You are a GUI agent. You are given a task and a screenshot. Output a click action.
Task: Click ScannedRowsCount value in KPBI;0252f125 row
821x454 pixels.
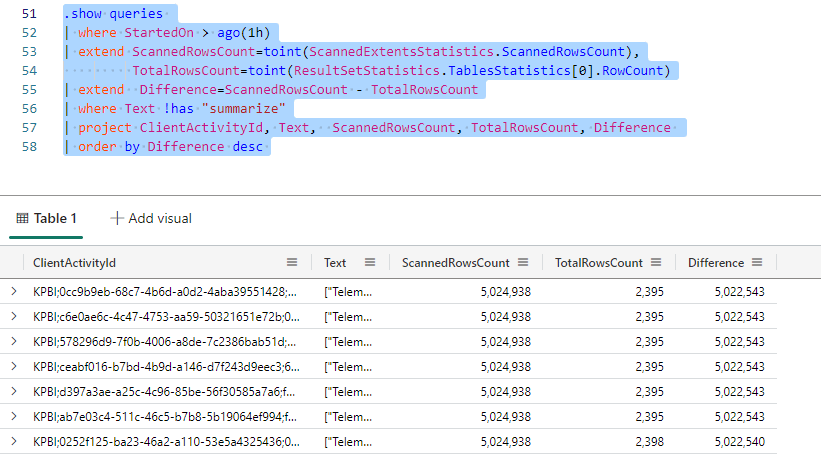(x=506, y=442)
